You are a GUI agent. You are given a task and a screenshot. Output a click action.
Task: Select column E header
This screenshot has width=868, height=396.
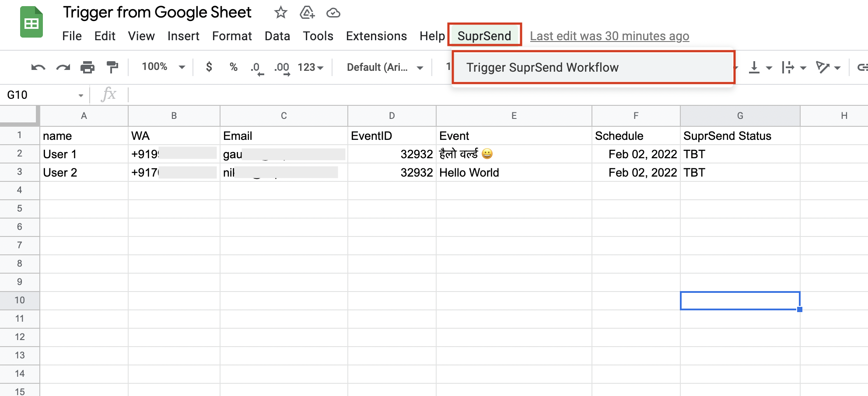pyautogui.click(x=514, y=116)
